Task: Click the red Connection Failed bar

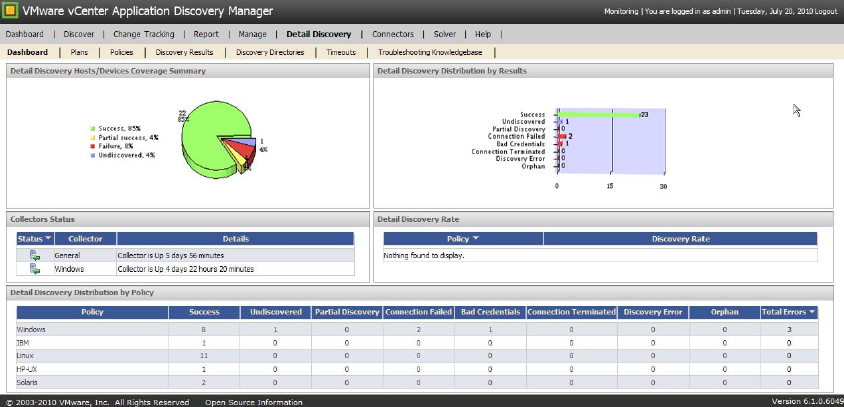Action: [x=561, y=137]
